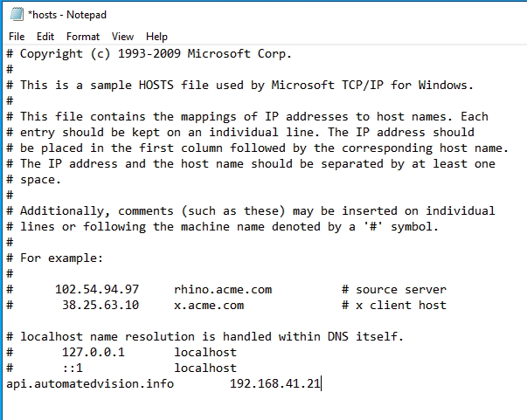Click the '# x client host' comment
This screenshot has width=527, height=420.
[x=394, y=306]
